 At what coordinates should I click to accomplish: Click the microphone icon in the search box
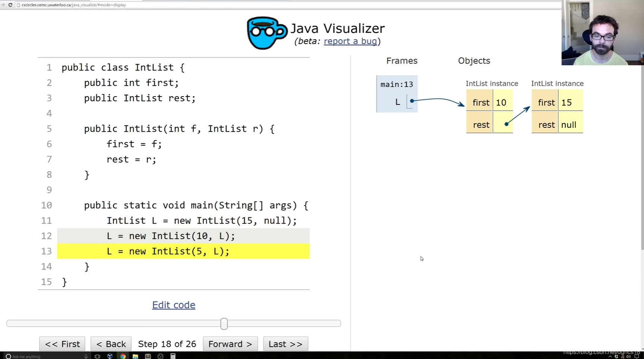pyautogui.click(x=86, y=356)
